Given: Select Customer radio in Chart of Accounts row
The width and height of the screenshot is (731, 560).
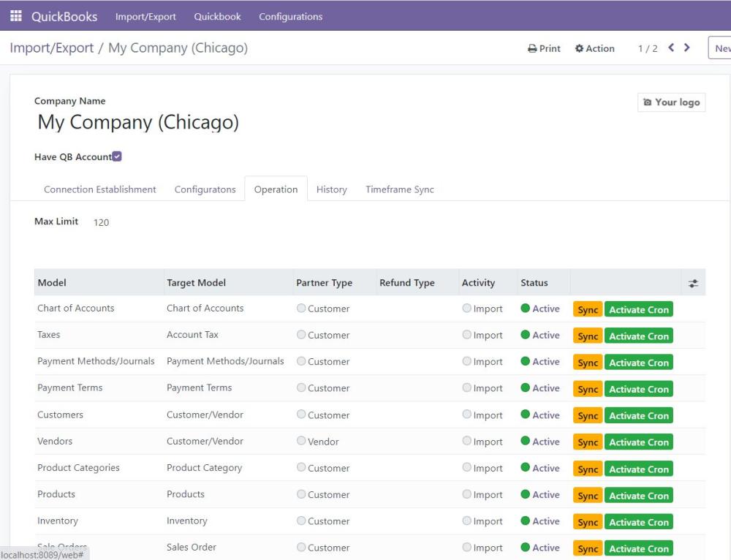Looking at the screenshot, I should click(301, 309).
